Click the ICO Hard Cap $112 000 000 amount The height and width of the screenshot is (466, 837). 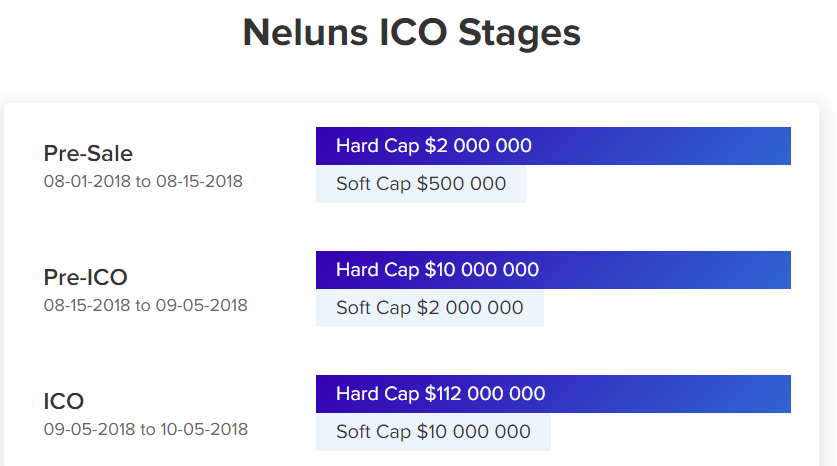pos(485,394)
